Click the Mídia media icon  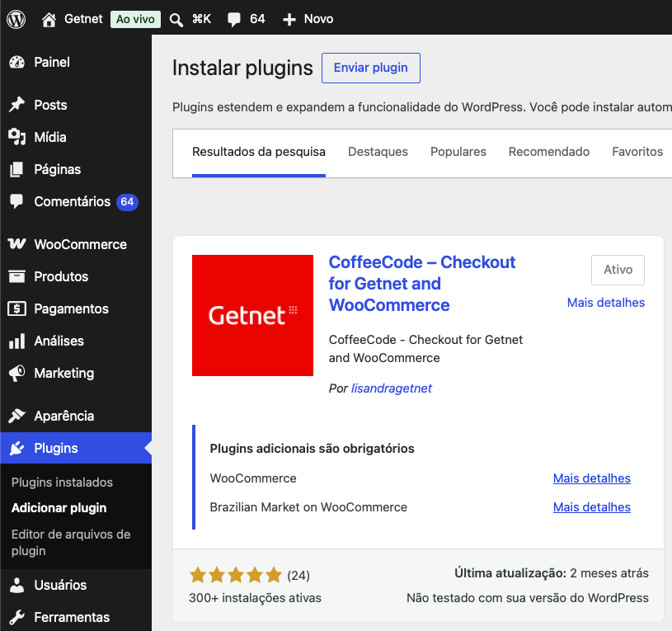16,137
